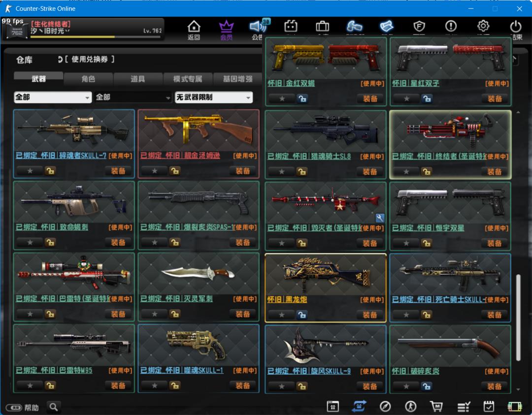Open settings via the gear icon
The image size is (532, 415).
coord(483,26)
